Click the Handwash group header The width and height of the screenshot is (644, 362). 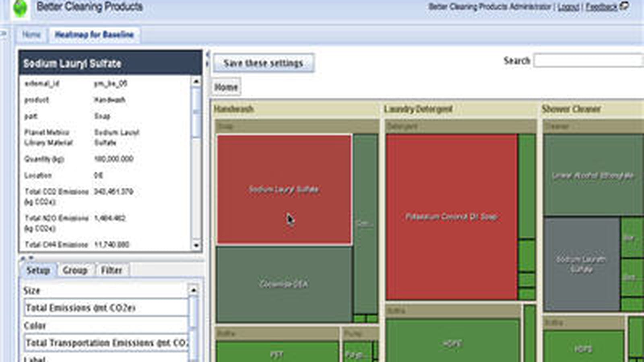[296, 109]
